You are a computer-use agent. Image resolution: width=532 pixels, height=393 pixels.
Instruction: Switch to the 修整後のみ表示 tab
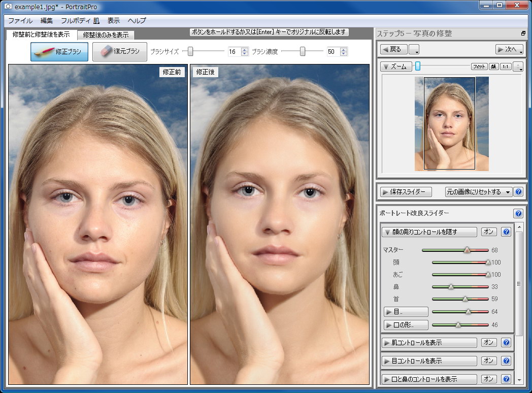105,35
